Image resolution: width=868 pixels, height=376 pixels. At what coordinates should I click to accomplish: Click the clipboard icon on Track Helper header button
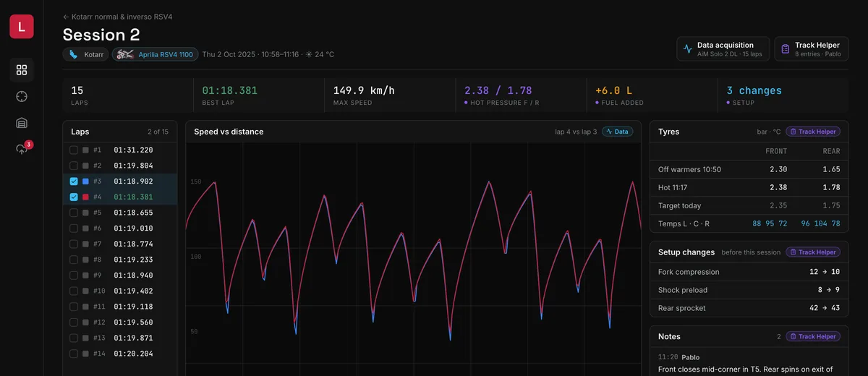pyautogui.click(x=785, y=49)
